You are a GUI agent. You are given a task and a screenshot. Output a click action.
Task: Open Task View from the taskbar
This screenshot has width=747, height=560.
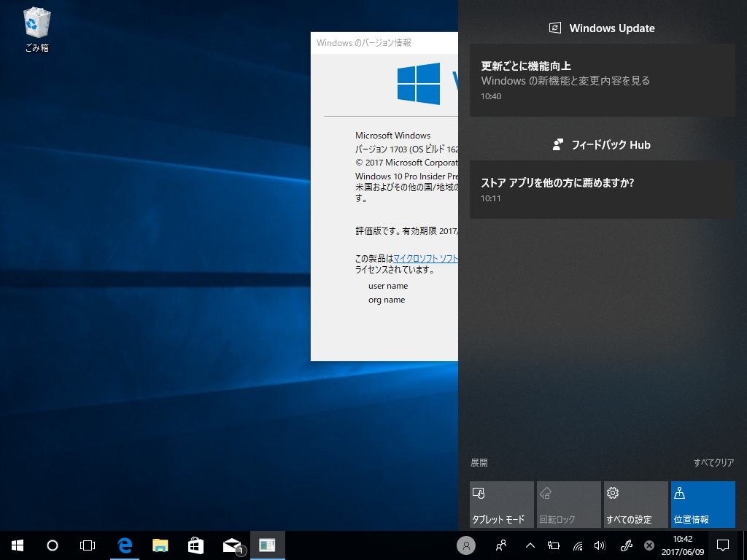(88, 545)
